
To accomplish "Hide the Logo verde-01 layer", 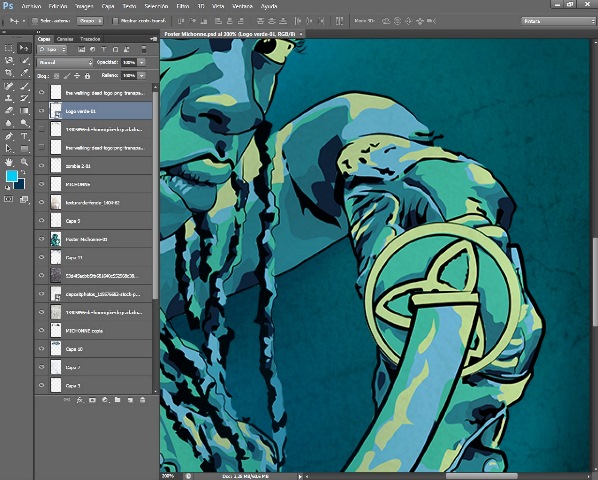I will pos(41,111).
